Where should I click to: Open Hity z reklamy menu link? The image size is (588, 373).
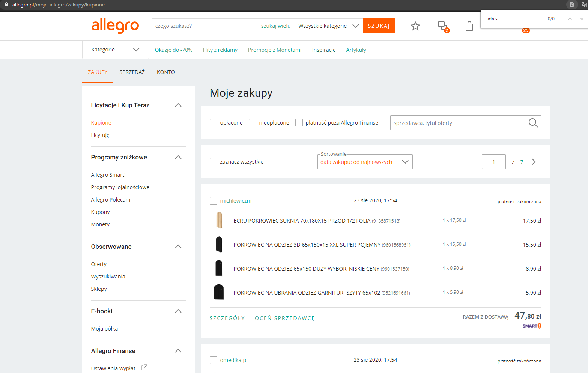point(220,50)
